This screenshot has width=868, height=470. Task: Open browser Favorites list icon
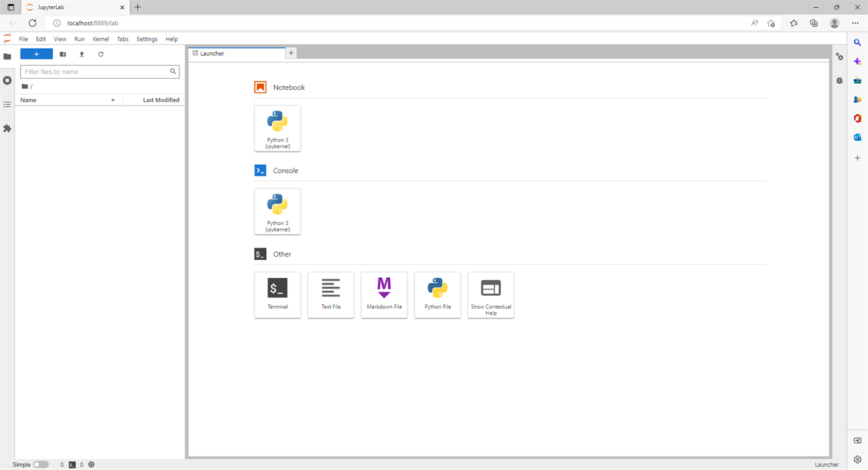[x=794, y=23]
